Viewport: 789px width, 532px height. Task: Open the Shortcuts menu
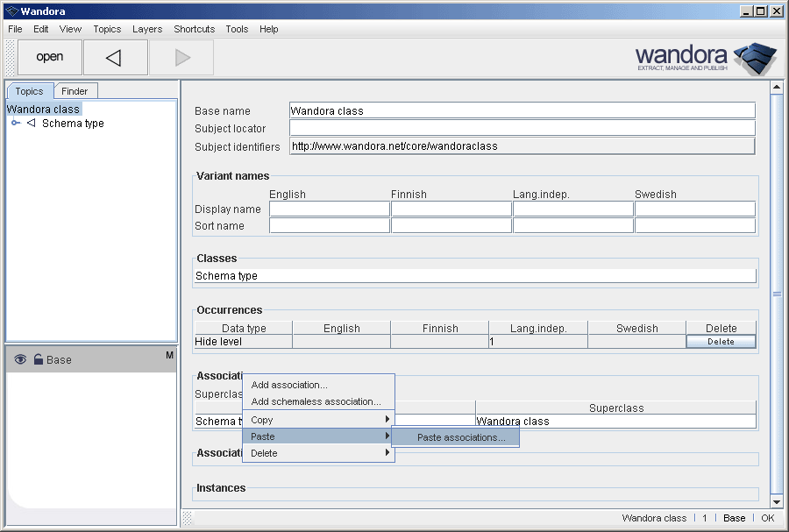pyautogui.click(x=194, y=29)
